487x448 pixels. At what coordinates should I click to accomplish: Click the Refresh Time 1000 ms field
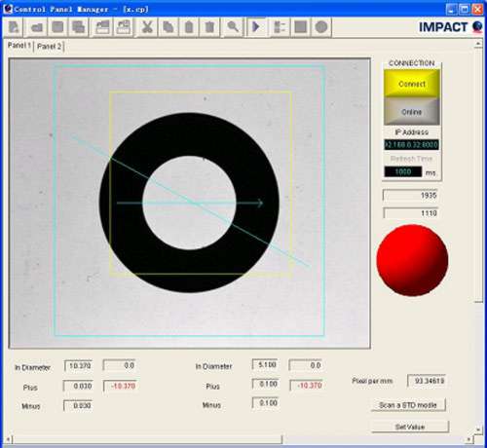[x=403, y=171]
